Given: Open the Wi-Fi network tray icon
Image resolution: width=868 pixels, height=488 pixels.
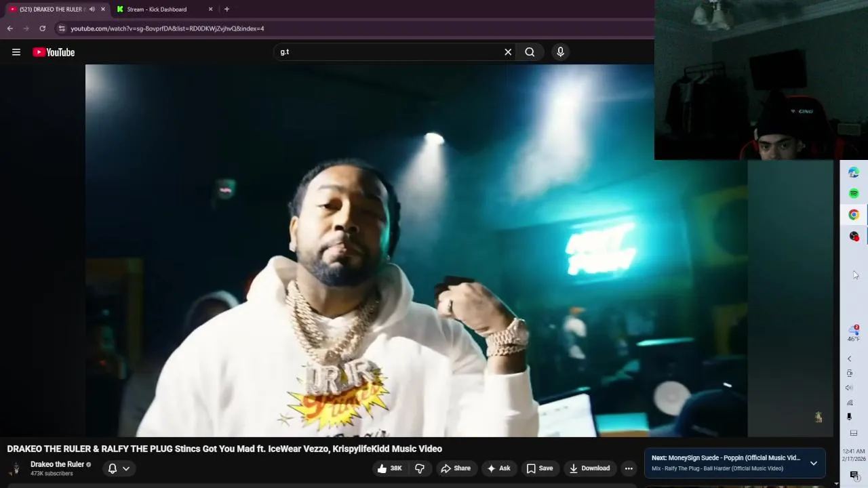Looking at the screenshot, I should 849,403.
